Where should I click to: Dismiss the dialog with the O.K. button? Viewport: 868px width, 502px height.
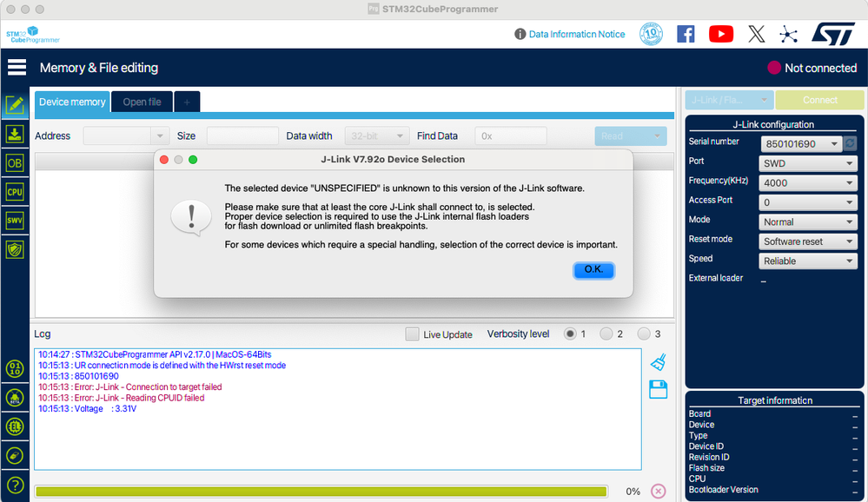593,270
